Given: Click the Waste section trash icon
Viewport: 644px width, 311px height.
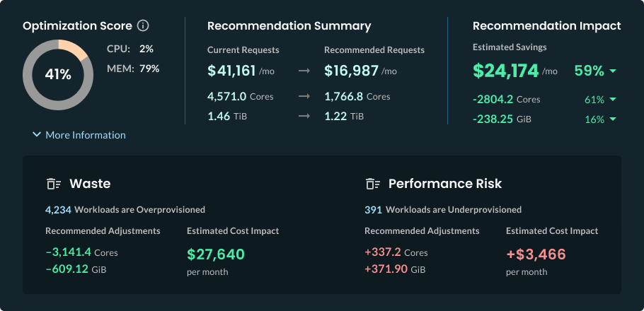Looking at the screenshot, I should tap(54, 184).
